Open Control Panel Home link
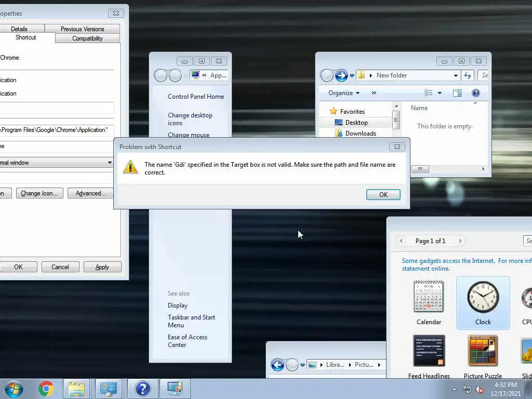 (196, 97)
